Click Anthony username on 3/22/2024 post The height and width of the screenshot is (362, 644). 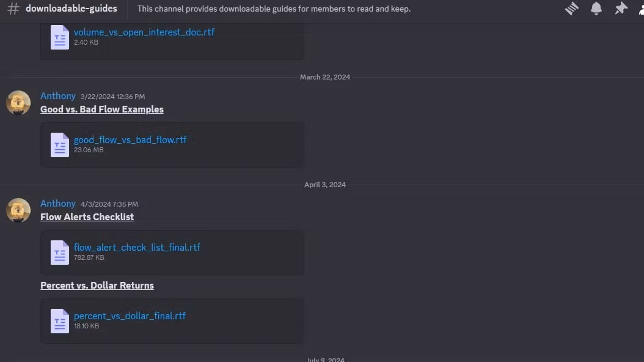tap(58, 96)
